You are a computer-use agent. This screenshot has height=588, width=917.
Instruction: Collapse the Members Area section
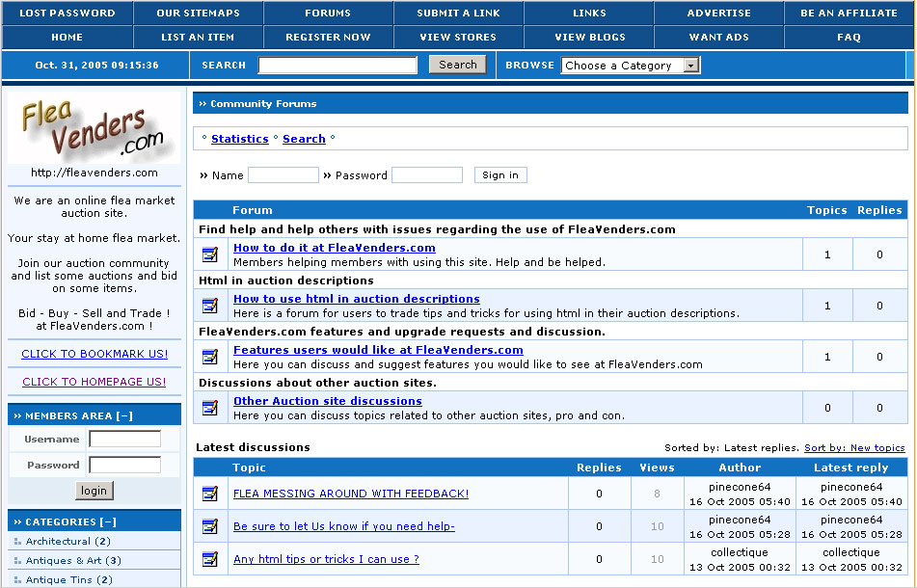pos(124,415)
